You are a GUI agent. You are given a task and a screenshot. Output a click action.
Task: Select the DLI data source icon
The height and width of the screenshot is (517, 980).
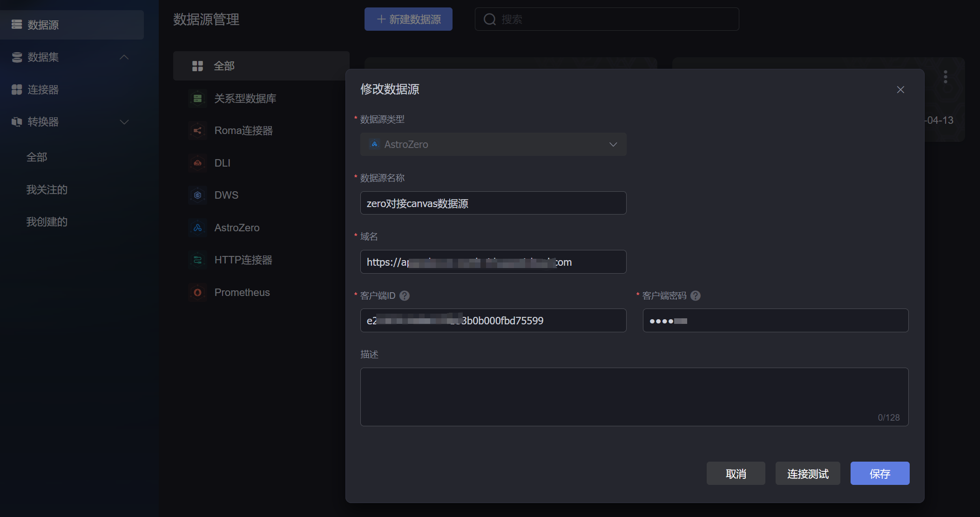197,163
